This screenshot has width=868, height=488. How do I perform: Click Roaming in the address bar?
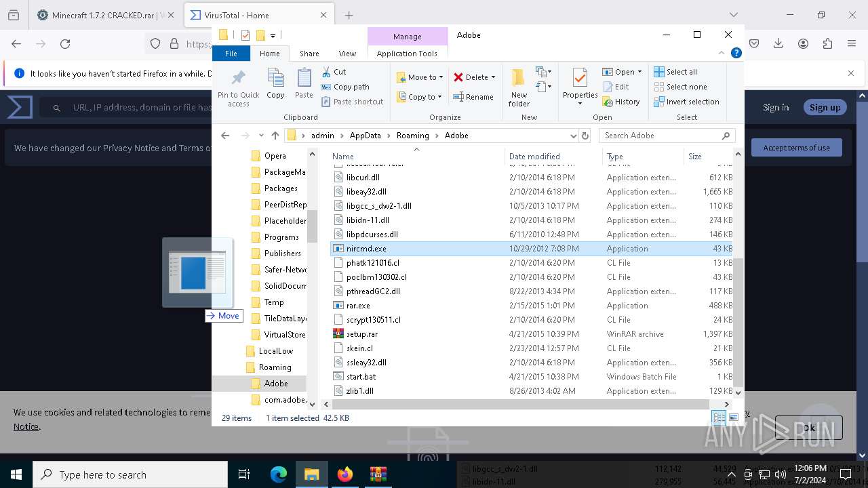[412, 136]
